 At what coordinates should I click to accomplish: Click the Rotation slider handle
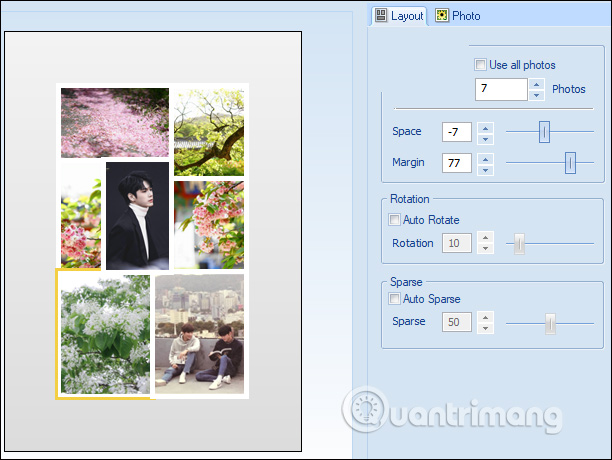click(x=519, y=244)
